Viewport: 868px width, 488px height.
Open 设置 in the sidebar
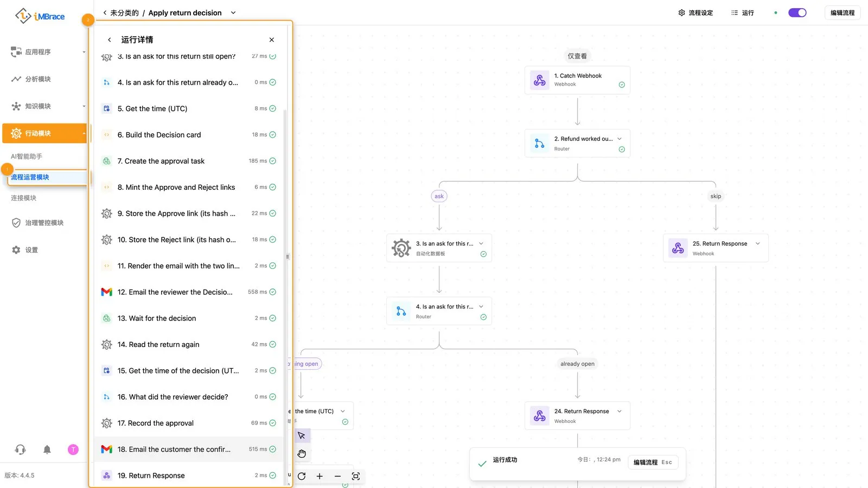point(44,250)
